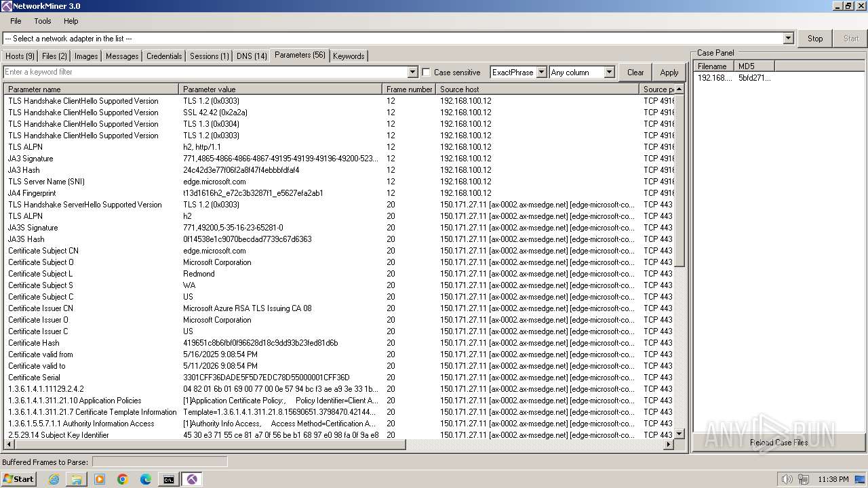Expand the keyword filter dropdown arrow
This screenshot has height=488, width=868.
(x=412, y=72)
